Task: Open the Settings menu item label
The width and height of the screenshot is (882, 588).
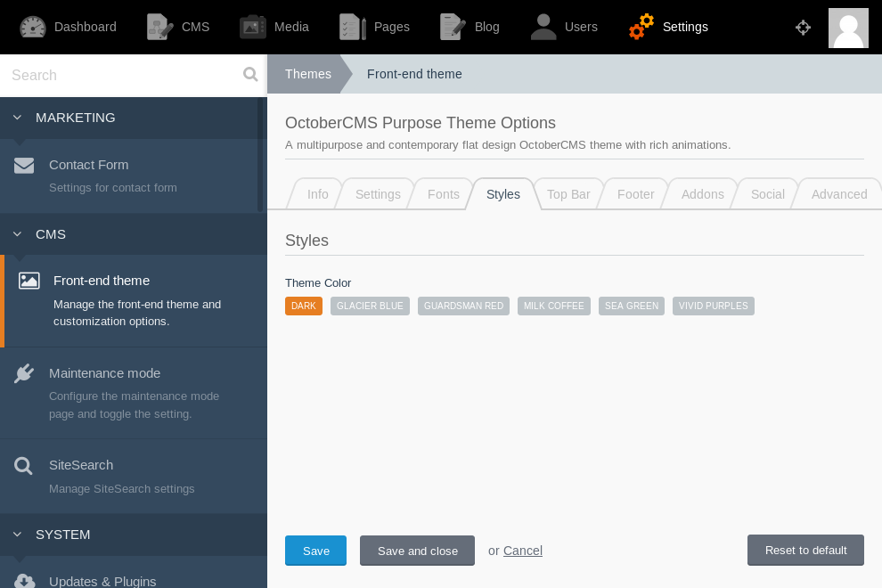Action: pyautogui.click(x=685, y=27)
